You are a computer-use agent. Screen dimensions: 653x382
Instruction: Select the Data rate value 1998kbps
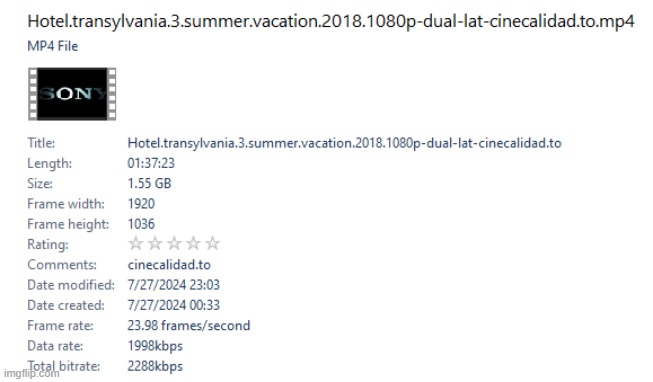tap(155, 346)
